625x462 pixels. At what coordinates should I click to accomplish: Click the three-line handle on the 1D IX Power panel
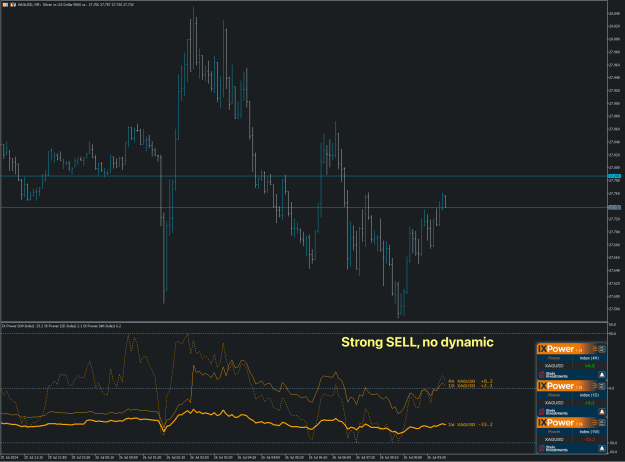(595, 386)
